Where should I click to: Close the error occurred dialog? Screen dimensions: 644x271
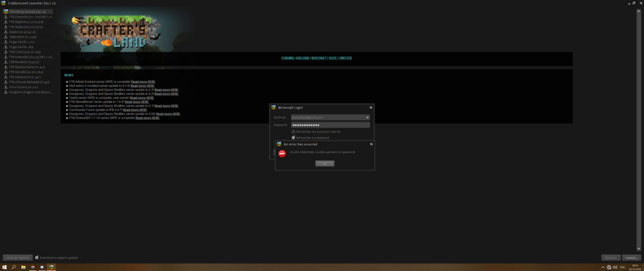click(371, 144)
